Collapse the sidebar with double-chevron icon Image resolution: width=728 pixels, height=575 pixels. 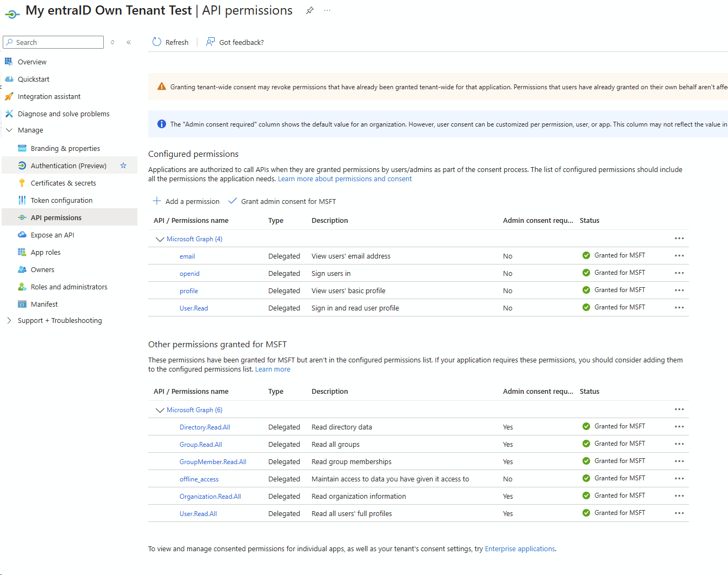pyautogui.click(x=129, y=42)
